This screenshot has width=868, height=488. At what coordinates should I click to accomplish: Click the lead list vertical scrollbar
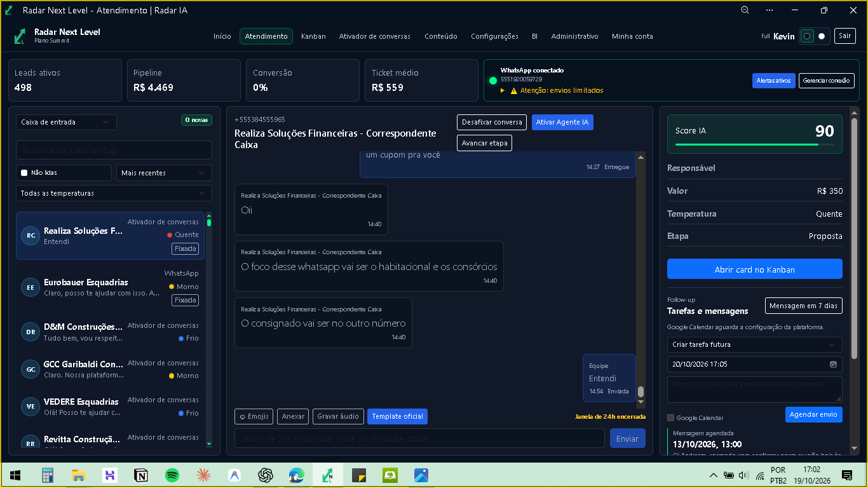click(x=209, y=330)
